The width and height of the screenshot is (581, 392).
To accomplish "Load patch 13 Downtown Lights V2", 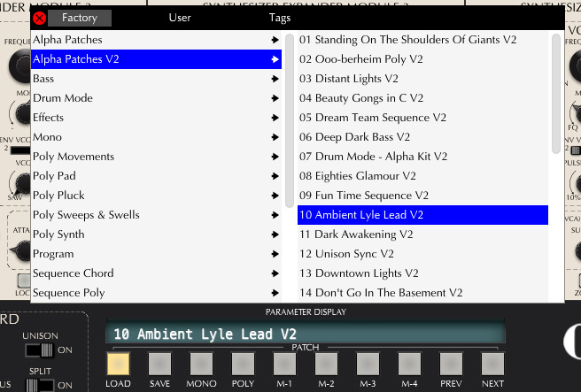I will (x=422, y=273).
